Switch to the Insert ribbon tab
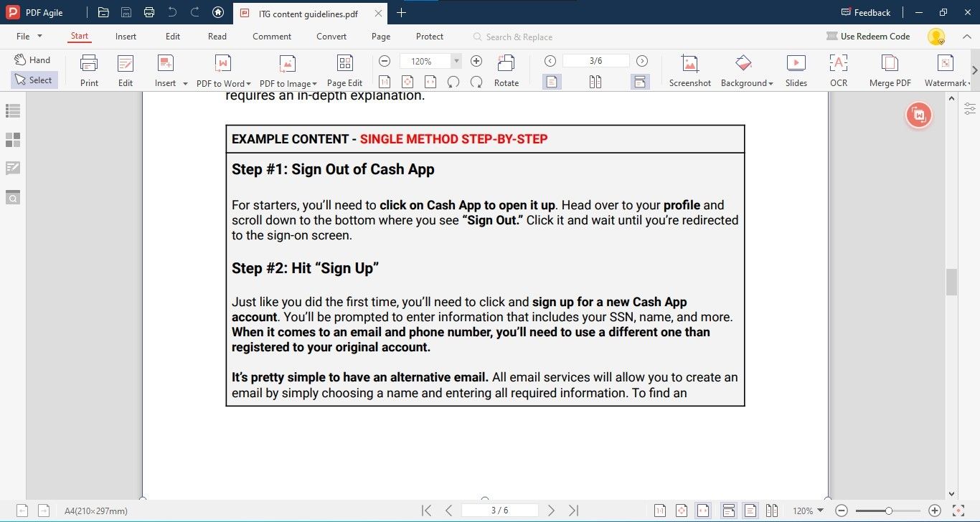 click(x=126, y=37)
